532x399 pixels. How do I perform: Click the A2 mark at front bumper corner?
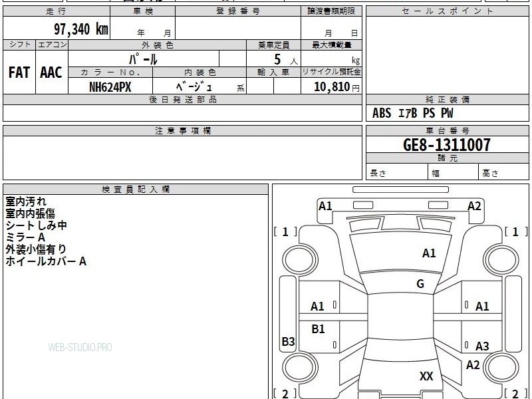pyautogui.click(x=474, y=206)
